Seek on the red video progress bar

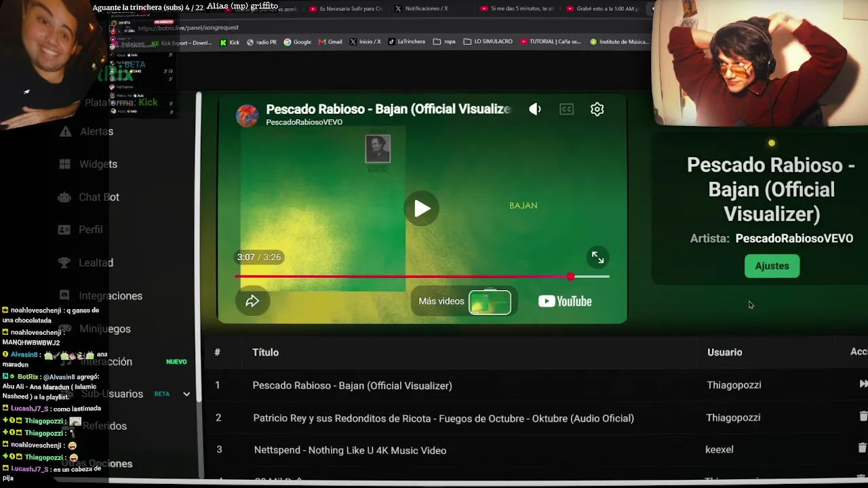point(422,277)
